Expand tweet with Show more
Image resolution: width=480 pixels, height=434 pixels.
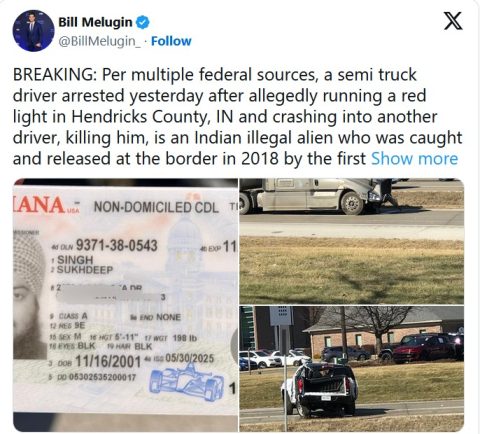(414, 159)
